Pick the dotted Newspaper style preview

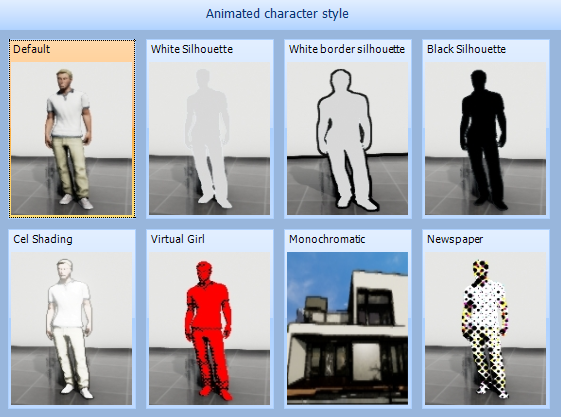pos(486,329)
